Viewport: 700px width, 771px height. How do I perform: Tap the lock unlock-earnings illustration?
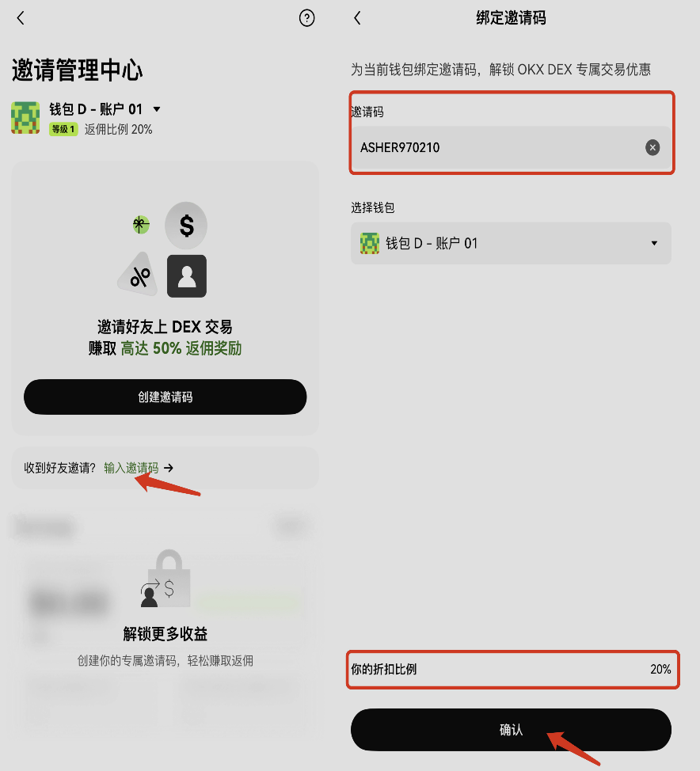pyautogui.click(x=165, y=578)
